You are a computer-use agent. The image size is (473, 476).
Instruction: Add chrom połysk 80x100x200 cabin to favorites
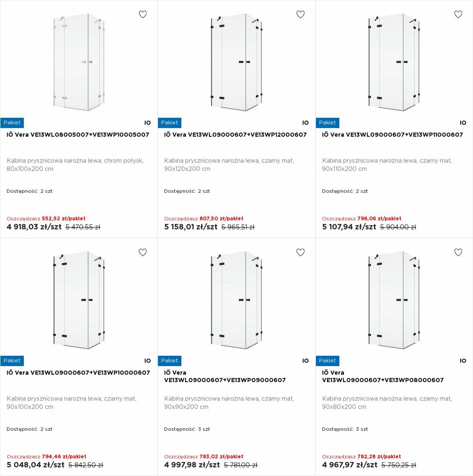(x=143, y=14)
